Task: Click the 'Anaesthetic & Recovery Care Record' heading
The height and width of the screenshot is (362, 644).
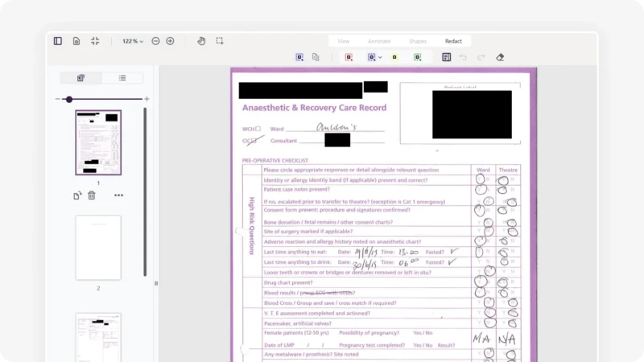Action: (314, 108)
